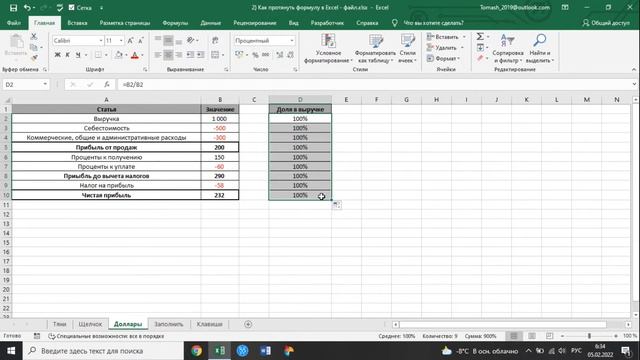Open the font size 11 dropdown
The width and height of the screenshot is (640, 360).
(x=121, y=40)
